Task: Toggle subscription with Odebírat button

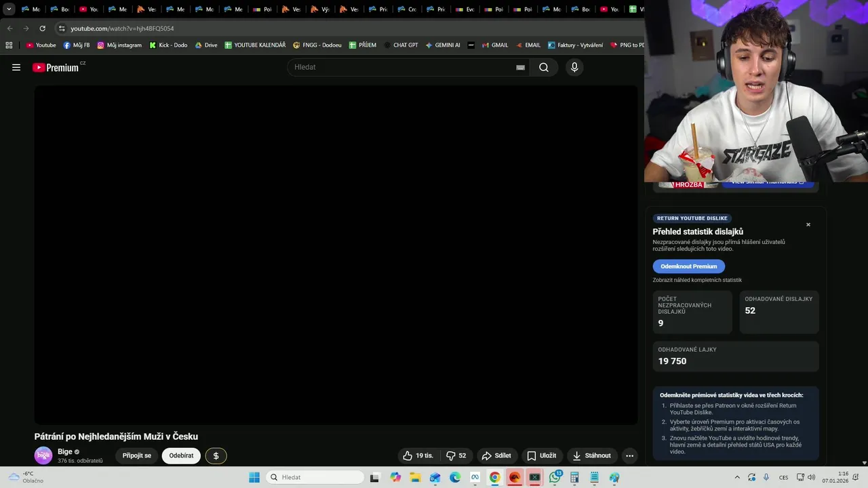Action: click(181, 455)
